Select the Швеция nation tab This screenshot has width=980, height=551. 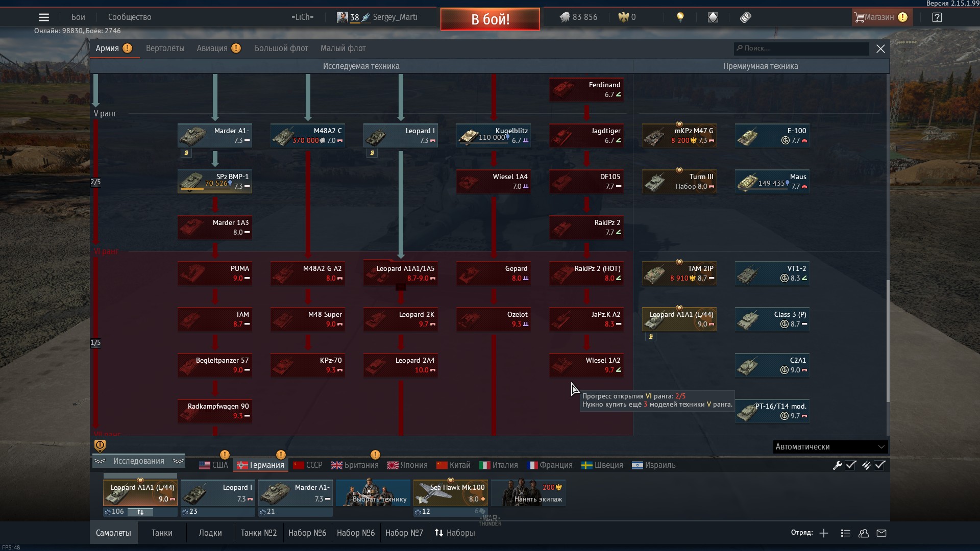coord(602,465)
